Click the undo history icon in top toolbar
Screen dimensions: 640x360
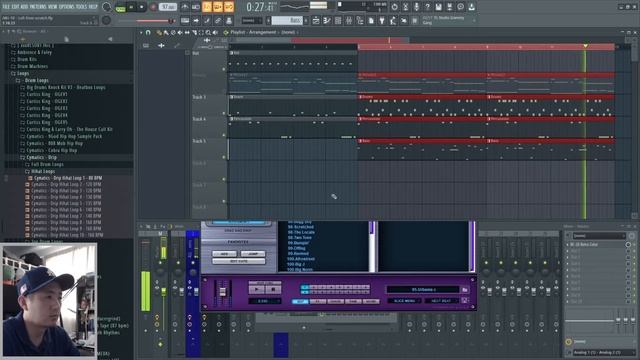[394, 7]
